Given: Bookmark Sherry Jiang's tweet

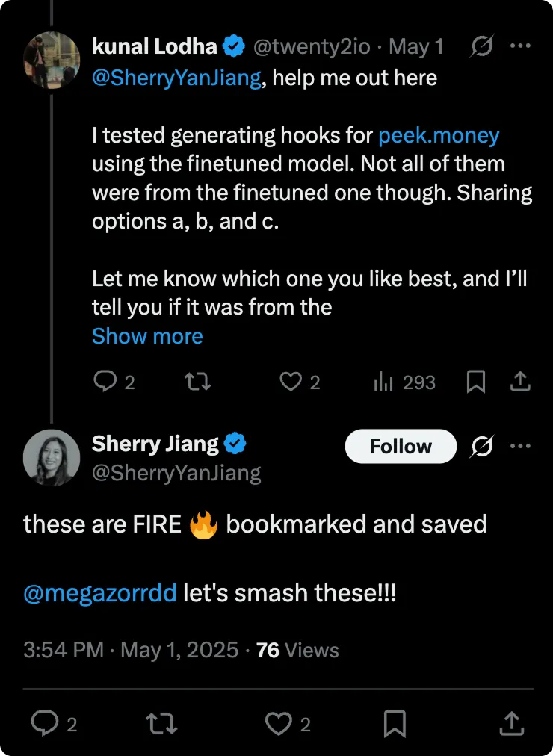Looking at the screenshot, I should (395, 724).
